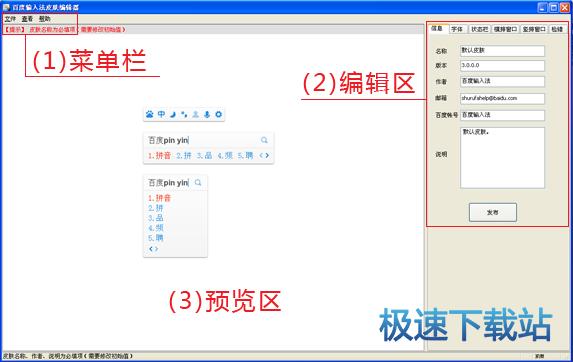This screenshot has width=573, height=362.
Task: Select candidate 4.频 in horizontal window
Action: pos(225,156)
